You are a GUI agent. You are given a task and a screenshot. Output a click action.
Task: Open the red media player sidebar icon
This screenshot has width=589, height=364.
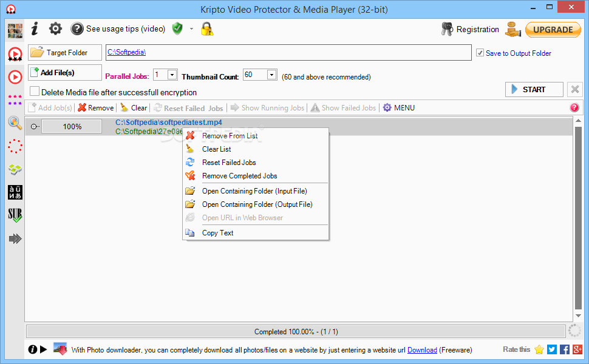point(15,77)
